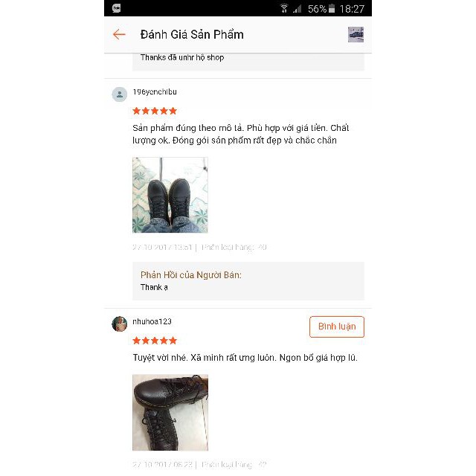The width and height of the screenshot is (476, 476).
Task: Open nhuhoa123's profile avatar
Action: 120,324
